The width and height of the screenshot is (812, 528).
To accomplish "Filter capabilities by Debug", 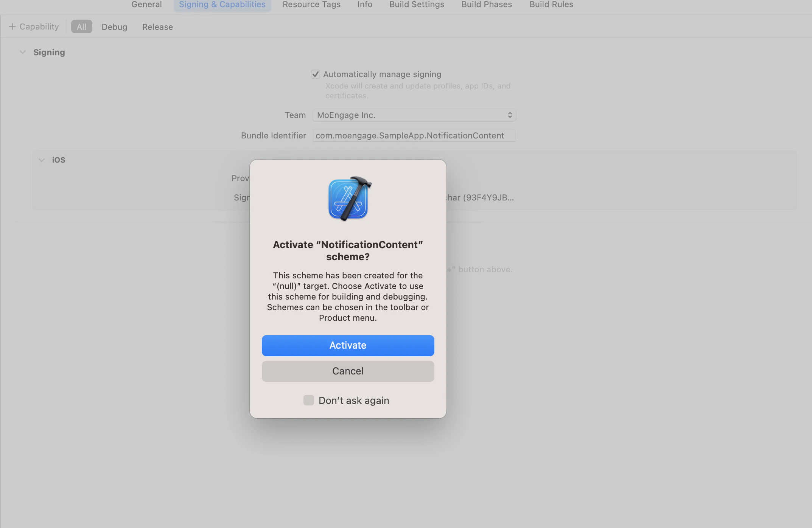I will [114, 27].
